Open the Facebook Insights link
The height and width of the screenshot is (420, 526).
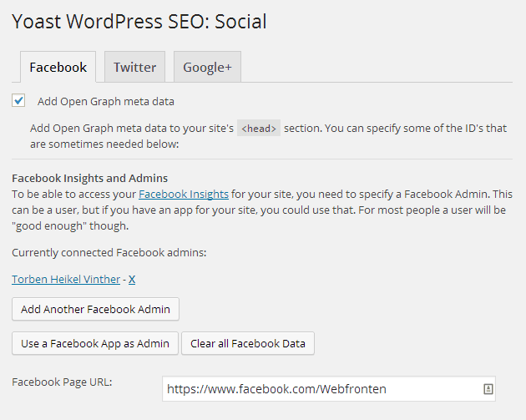click(184, 195)
